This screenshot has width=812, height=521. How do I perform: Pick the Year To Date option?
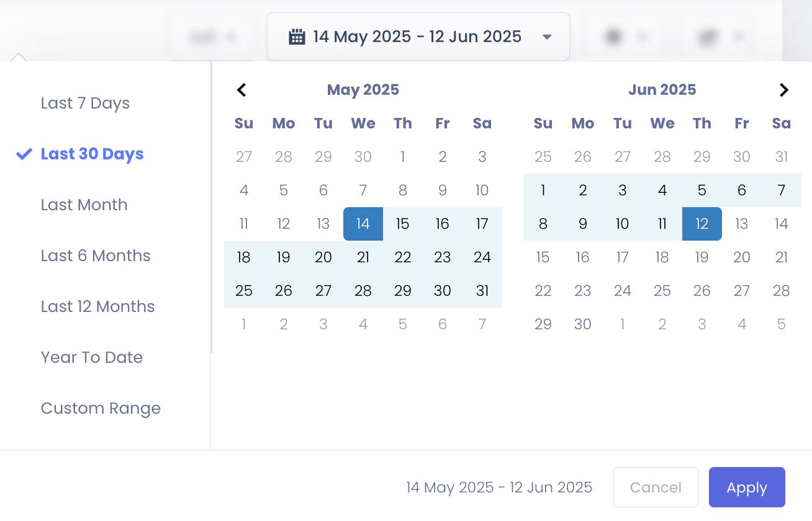(91, 357)
